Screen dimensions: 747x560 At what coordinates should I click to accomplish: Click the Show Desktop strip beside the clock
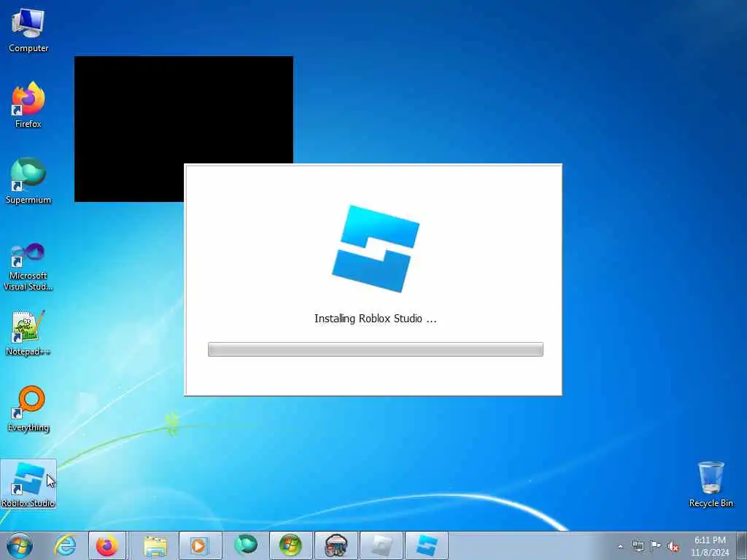742,545
